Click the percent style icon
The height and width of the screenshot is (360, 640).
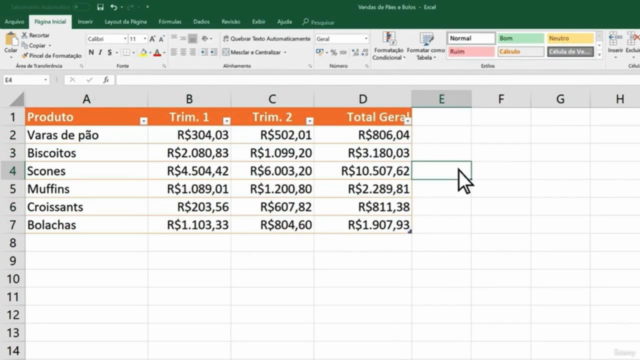coord(334,52)
